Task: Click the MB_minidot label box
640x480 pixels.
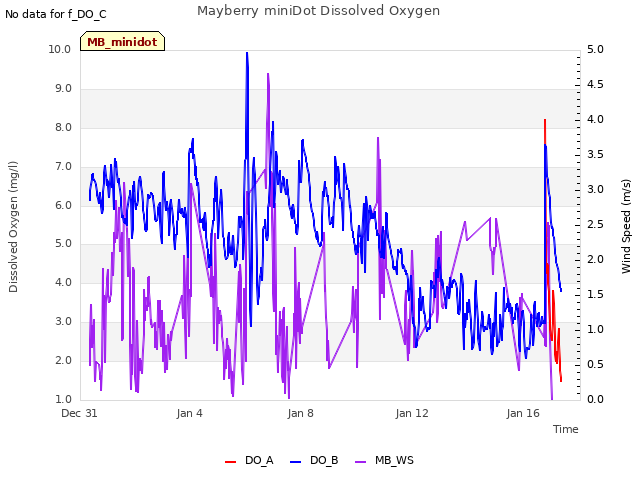Action: (x=122, y=41)
